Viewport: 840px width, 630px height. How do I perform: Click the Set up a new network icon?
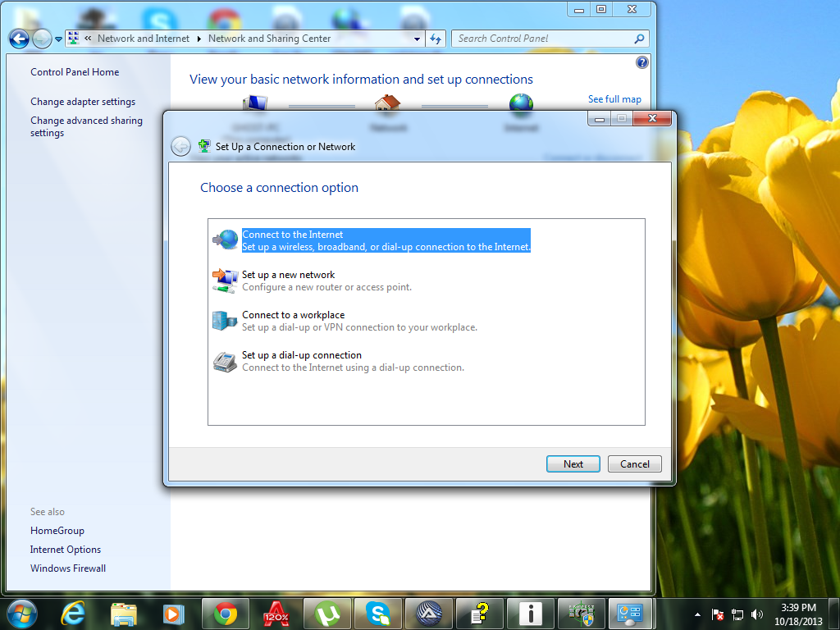pyautogui.click(x=225, y=280)
